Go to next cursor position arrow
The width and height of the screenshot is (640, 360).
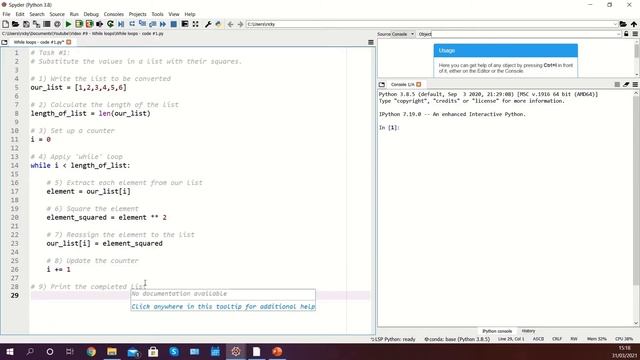[240, 24]
